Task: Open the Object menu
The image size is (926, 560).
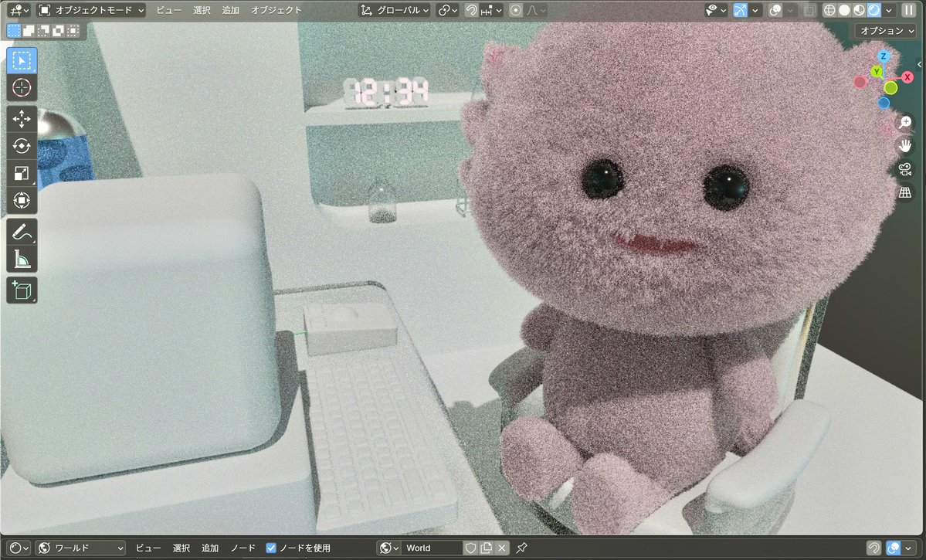Action: [276, 10]
